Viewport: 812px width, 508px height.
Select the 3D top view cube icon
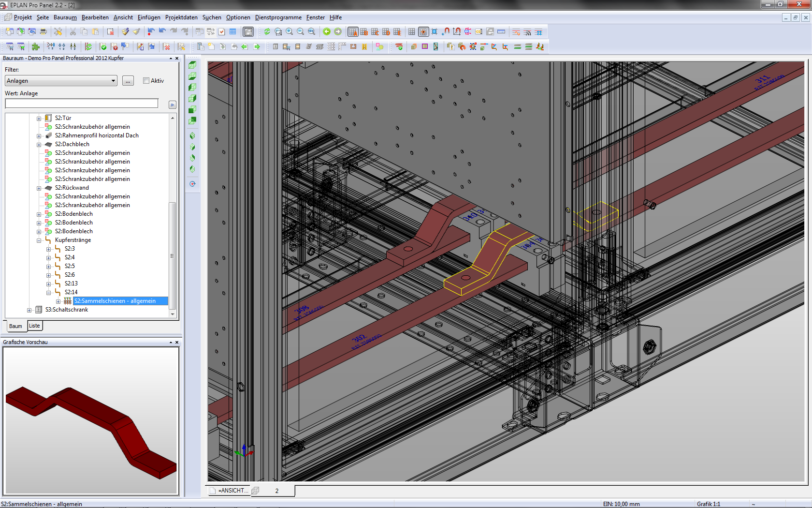192,65
